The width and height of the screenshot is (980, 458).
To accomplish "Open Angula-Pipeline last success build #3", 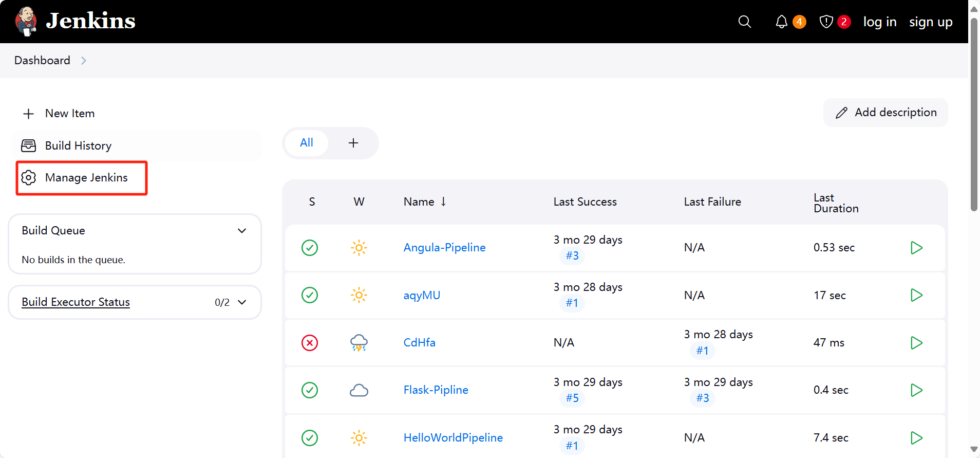I will coord(572,255).
